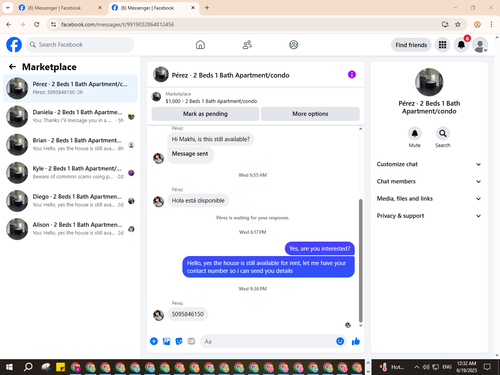This screenshot has height=375, width=500.
Task: Attach a photo file in composer
Action: click(x=166, y=341)
